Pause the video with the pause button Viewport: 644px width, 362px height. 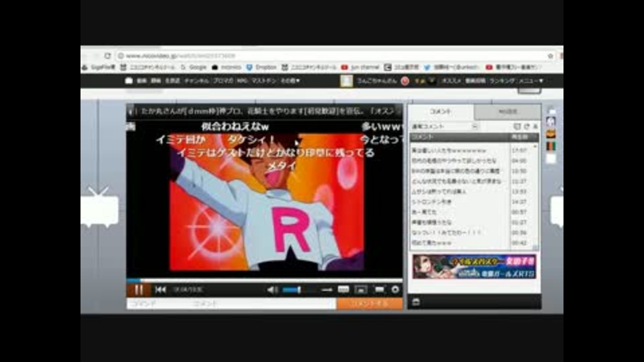pos(138,290)
